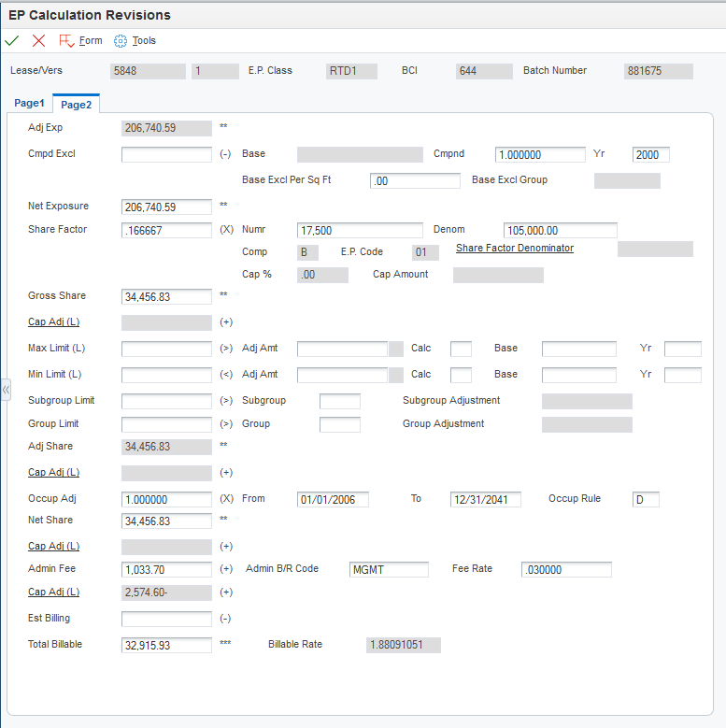
Task: Click the Numr field showing 17,500
Action: (360, 230)
